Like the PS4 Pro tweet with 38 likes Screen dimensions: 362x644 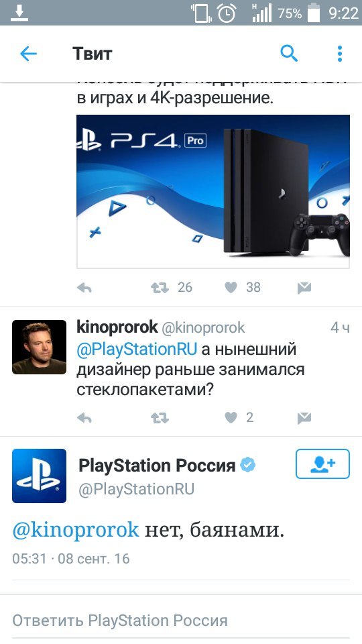(231, 288)
